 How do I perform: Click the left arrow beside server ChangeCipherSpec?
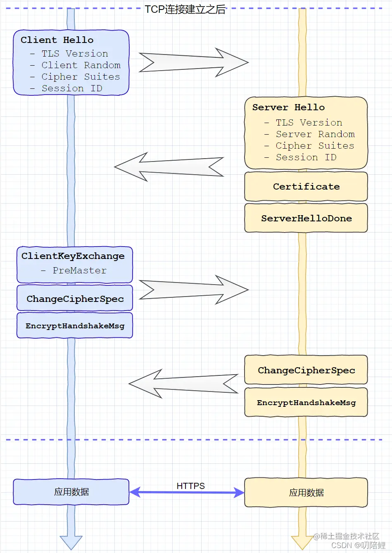(x=184, y=384)
